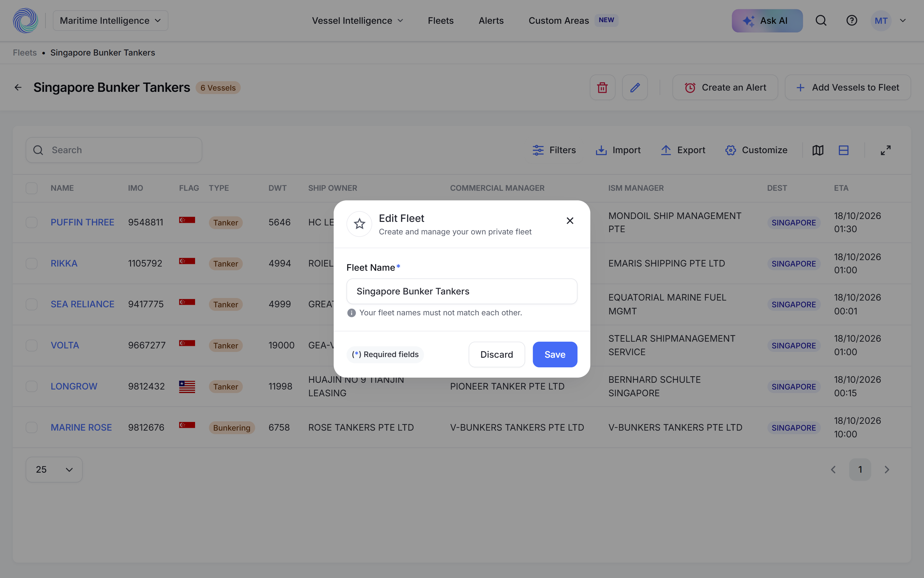
Task: Check the PUFFIN THREE row checkbox
Action: [31, 223]
